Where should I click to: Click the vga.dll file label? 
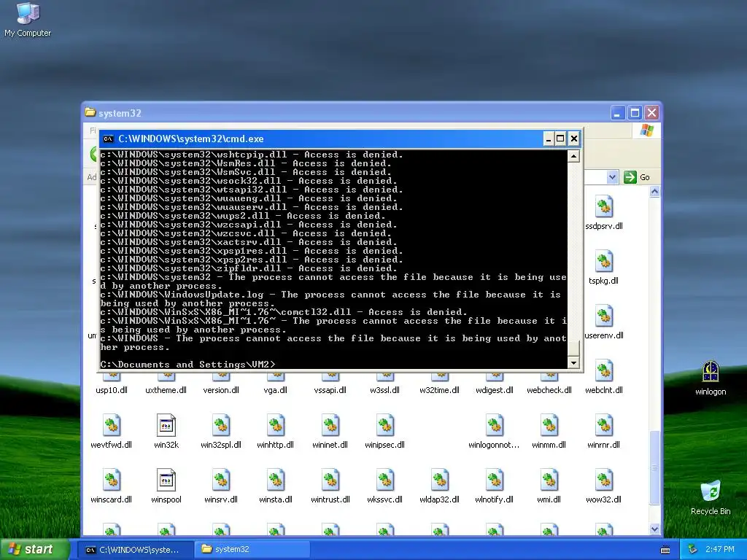pos(275,390)
